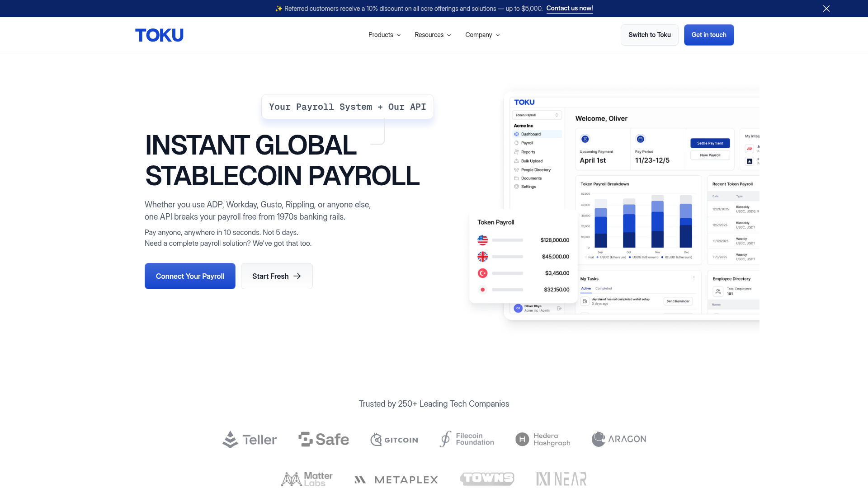Click the Matter Labs logo

[x=307, y=479]
